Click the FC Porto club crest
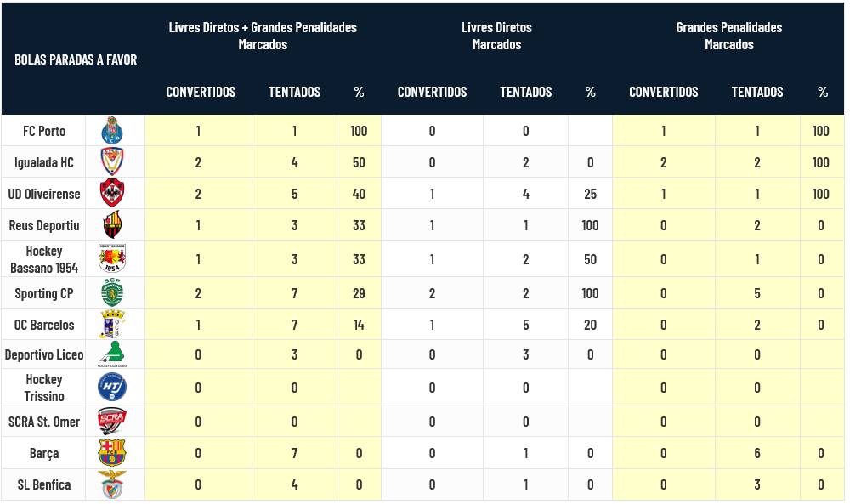Screen dimensions: 850x504 pyautogui.click(x=112, y=131)
